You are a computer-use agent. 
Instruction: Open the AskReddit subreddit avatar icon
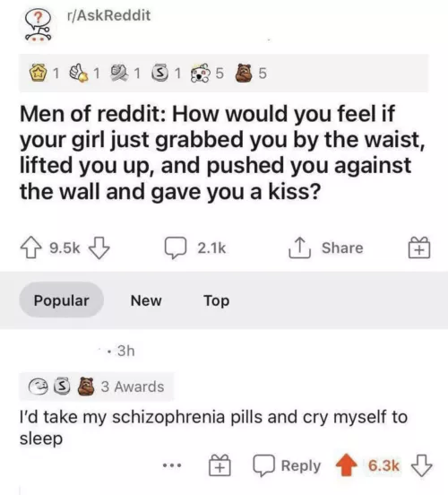click(x=39, y=26)
